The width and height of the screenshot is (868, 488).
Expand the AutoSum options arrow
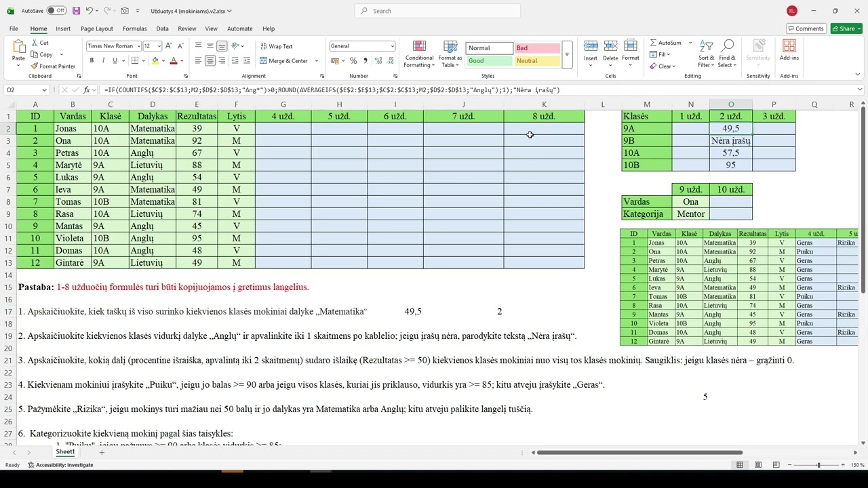690,43
